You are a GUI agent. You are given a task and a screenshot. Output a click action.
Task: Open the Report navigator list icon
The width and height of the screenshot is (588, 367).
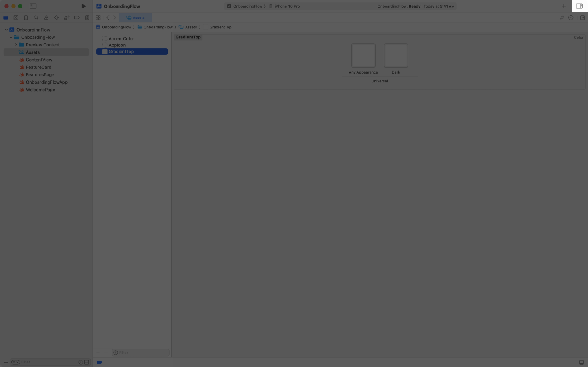(87, 18)
